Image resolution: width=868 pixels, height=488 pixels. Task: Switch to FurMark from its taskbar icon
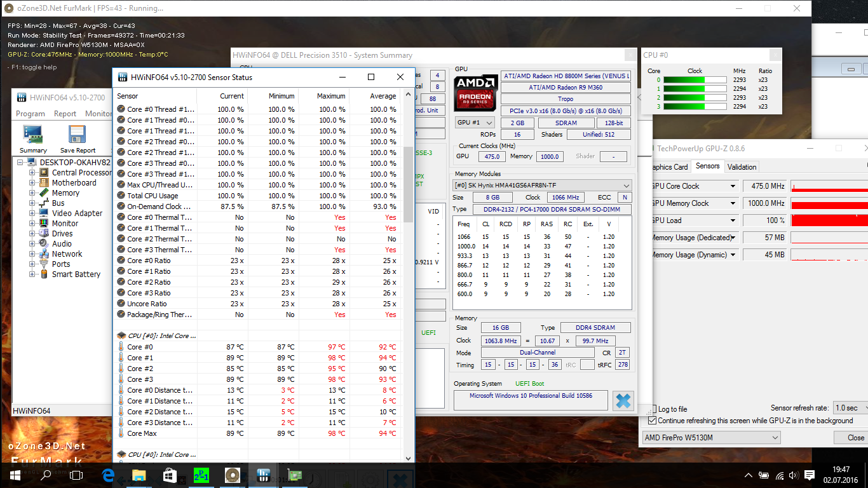tap(232, 475)
